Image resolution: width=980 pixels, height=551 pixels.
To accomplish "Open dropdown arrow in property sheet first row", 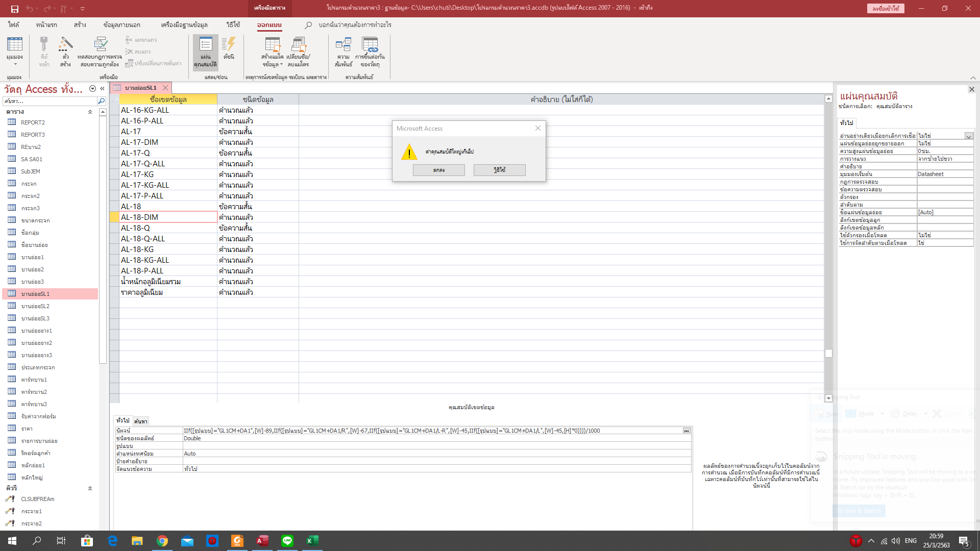I will pos(968,136).
